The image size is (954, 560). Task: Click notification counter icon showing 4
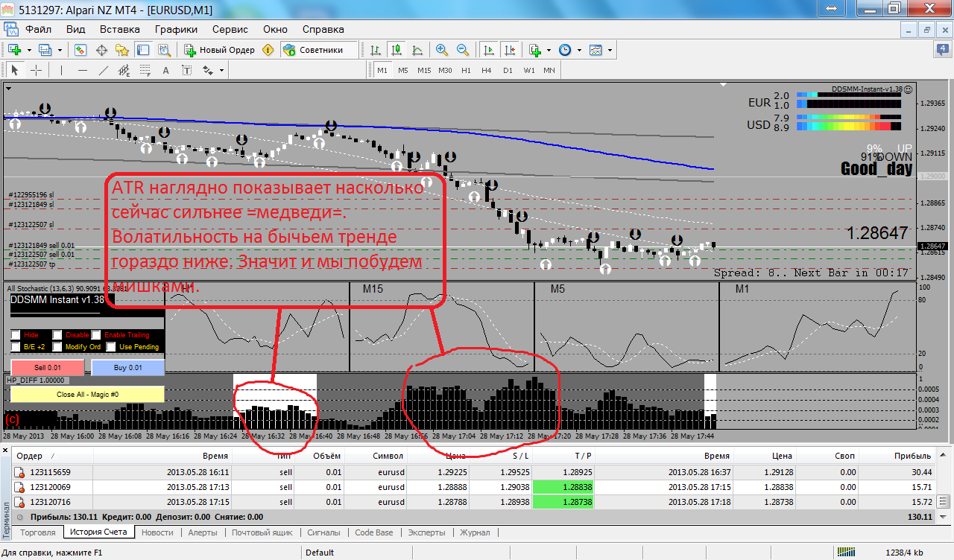click(943, 50)
